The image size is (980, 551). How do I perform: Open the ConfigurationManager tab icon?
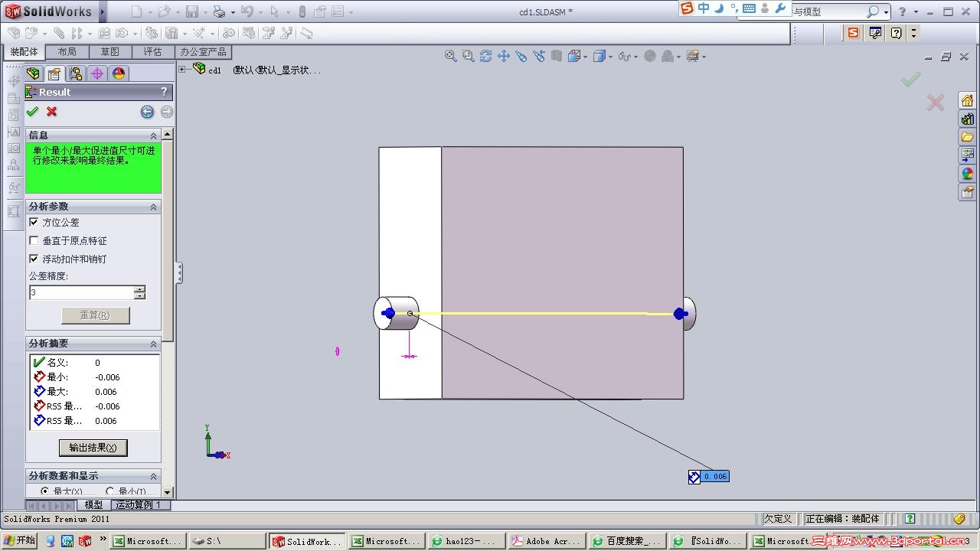pos(75,73)
